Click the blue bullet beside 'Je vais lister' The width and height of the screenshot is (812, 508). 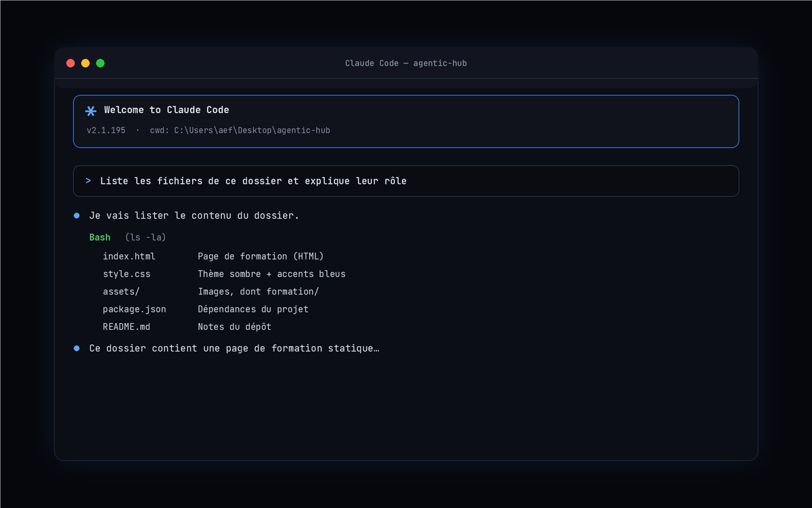coord(76,215)
